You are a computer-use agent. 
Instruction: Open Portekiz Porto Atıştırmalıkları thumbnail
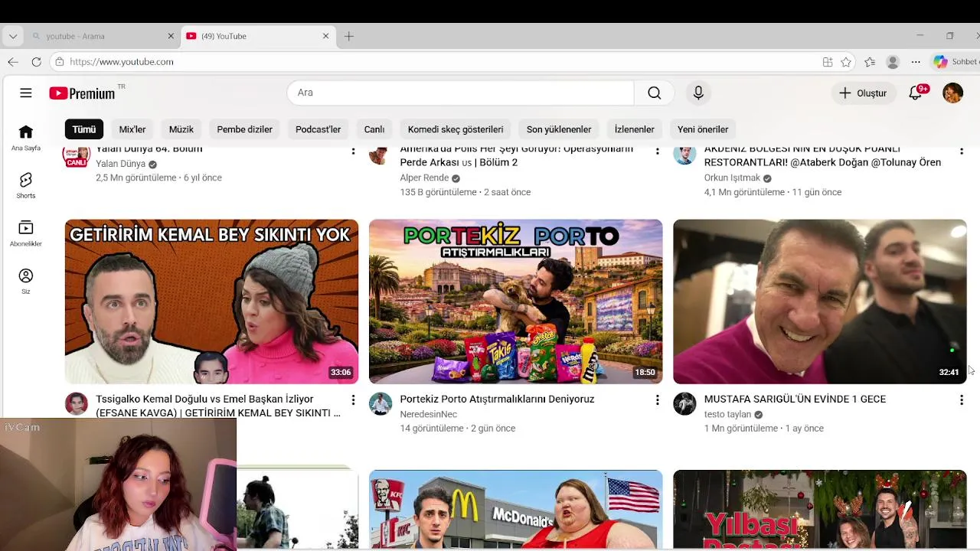point(515,302)
